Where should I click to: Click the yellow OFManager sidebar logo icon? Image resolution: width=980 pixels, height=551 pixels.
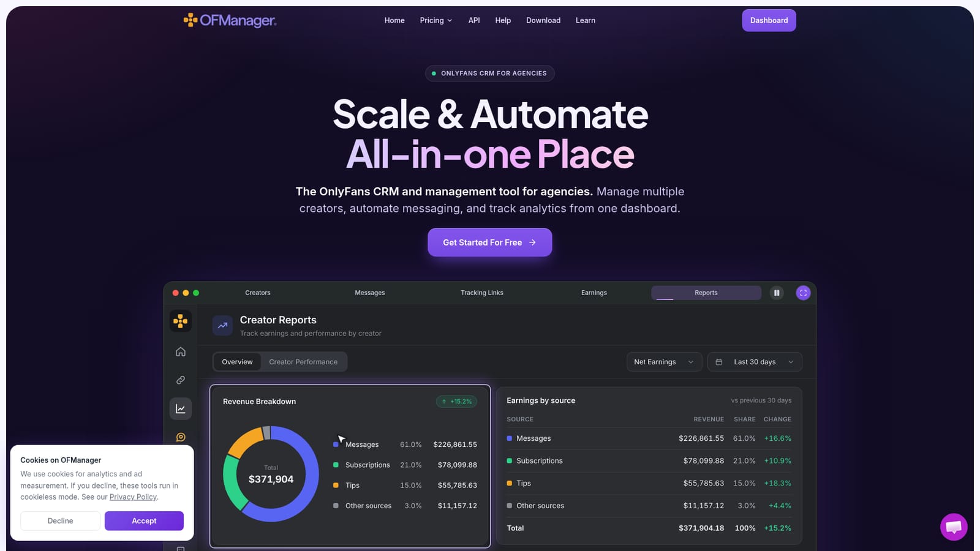181,321
